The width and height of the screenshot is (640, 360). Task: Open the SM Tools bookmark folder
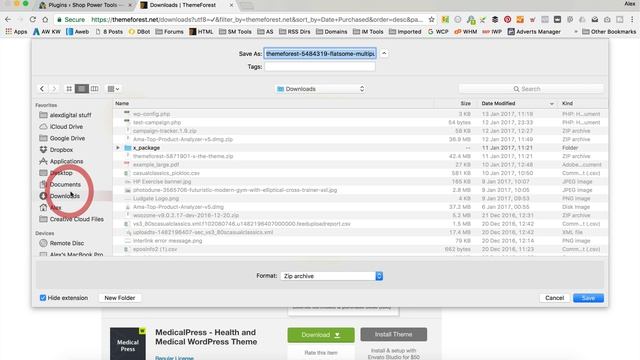[235, 31]
